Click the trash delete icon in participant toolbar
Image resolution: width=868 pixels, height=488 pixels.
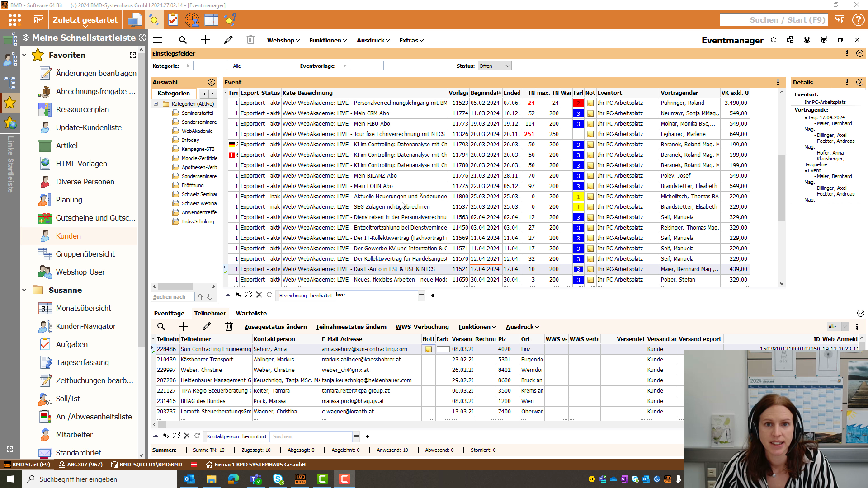(229, 327)
